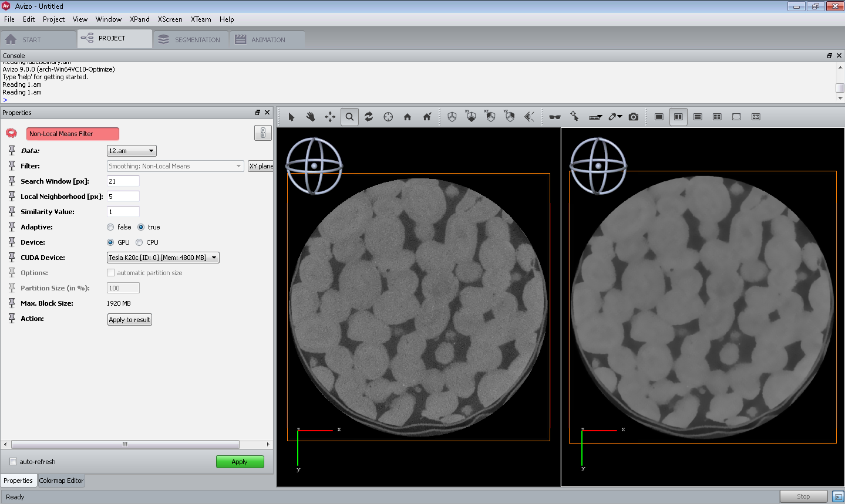Viewport: 845px width, 504px height.
Task: Open the measuring tool dropdown arrow
Action: pyautogui.click(x=600, y=117)
